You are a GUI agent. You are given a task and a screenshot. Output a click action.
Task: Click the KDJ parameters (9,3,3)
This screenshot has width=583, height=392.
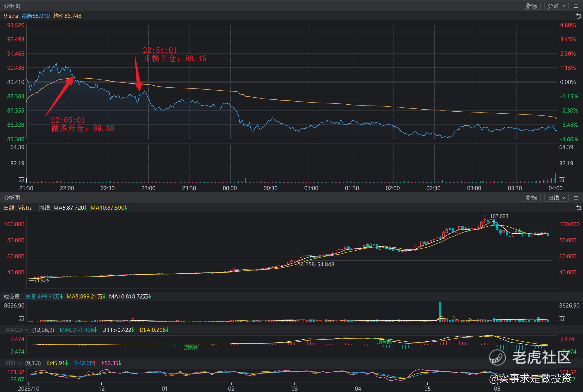[x=33, y=363]
